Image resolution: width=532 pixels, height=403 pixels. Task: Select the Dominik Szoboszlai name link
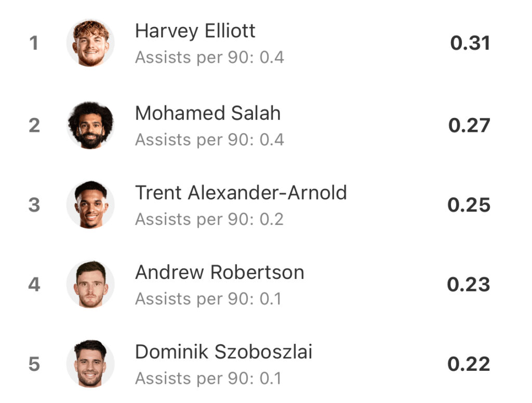click(x=223, y=352)
